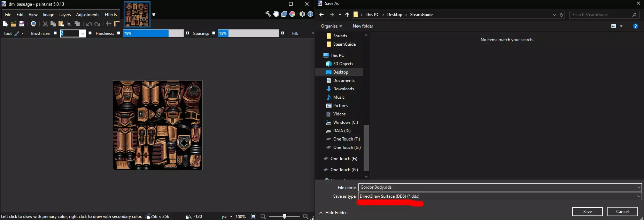The width and height of the screenshot is (644, 220).
Task: Click Hide Folders toggle
Action: tap(334, 213)
